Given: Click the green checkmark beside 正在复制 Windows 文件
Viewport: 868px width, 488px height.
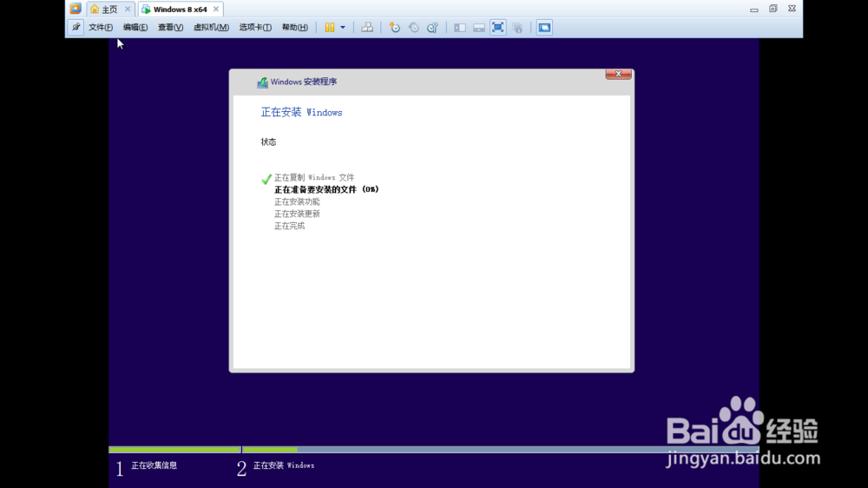Looking at the screenshot, I should coord(266,179).
